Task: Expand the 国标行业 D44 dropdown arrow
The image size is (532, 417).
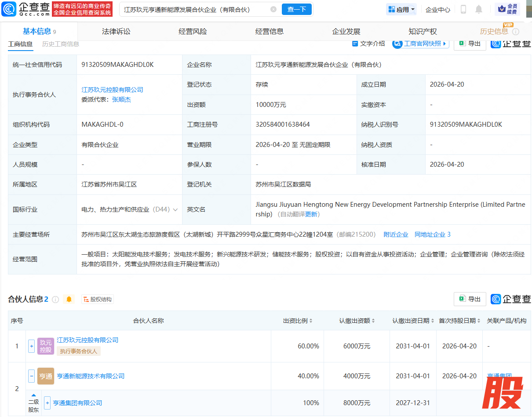Action: pos(175,210)
